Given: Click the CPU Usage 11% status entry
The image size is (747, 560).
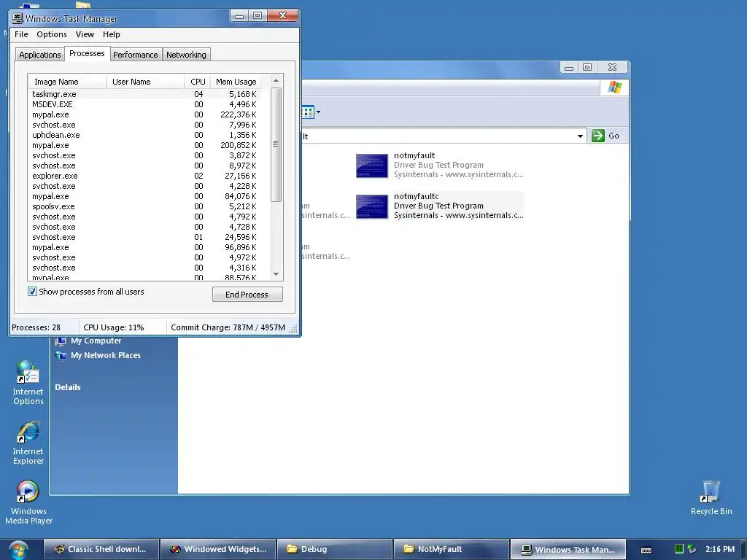Looking at the screenshot, I should pyautogui.click(x=113, y=327).
